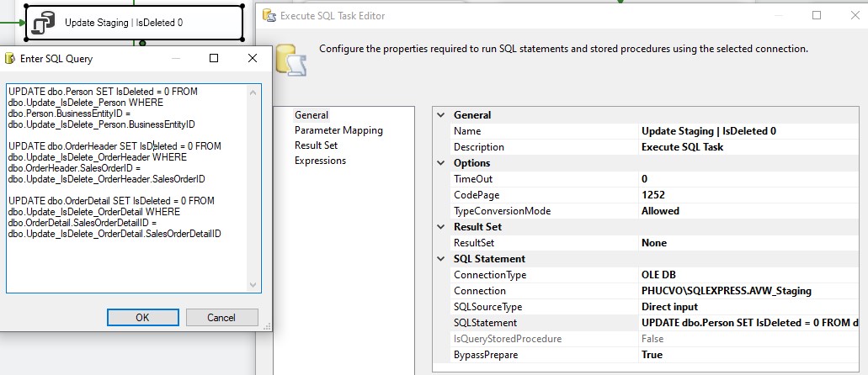Select the Connection property label
This screenshot has width=868, height=375.
[479, 291]
